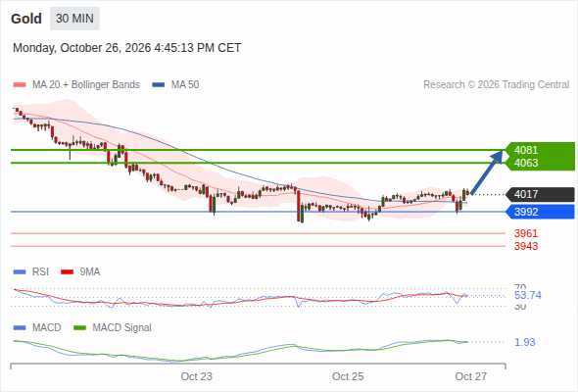This screenshot has width=578, height=392.
Task: Click the MA 50 blue legend swatch
Action: coord(159,85)
